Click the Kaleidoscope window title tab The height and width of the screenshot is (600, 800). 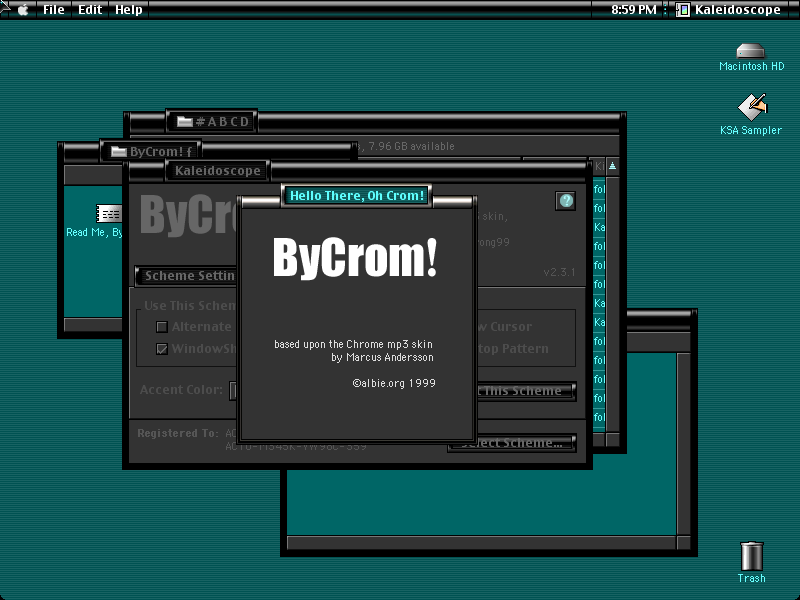(x=217, y=171)
